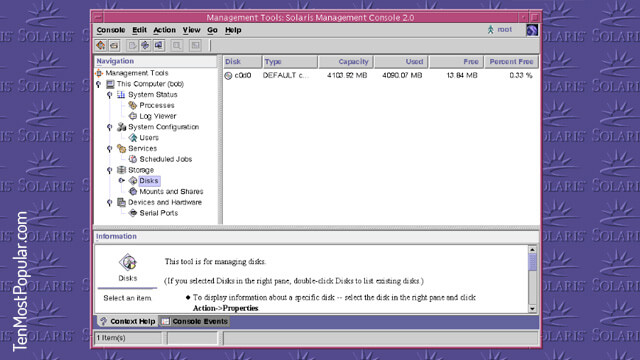The width and height of the screenshot is (640, 360).
Task: Click Information pane scrollbar up arrow
Action: (532, 249)
